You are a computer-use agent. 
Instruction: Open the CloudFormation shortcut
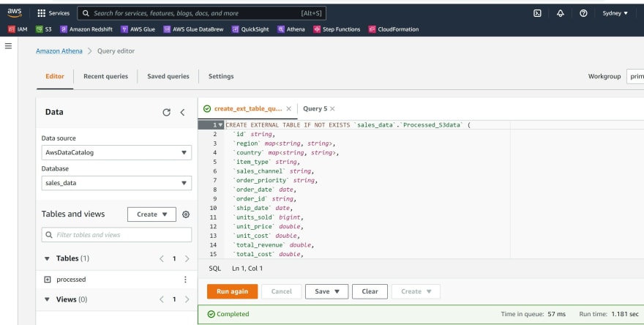(394, 29)
